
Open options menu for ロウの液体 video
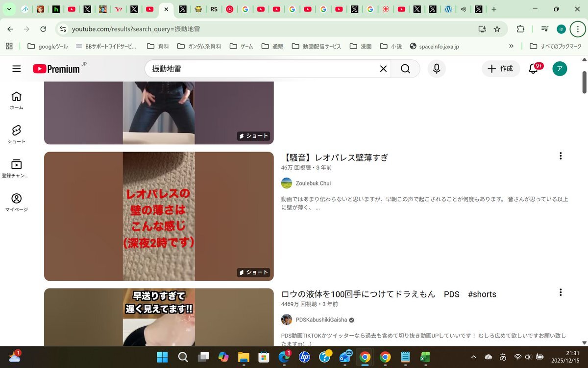click(561, 292)
